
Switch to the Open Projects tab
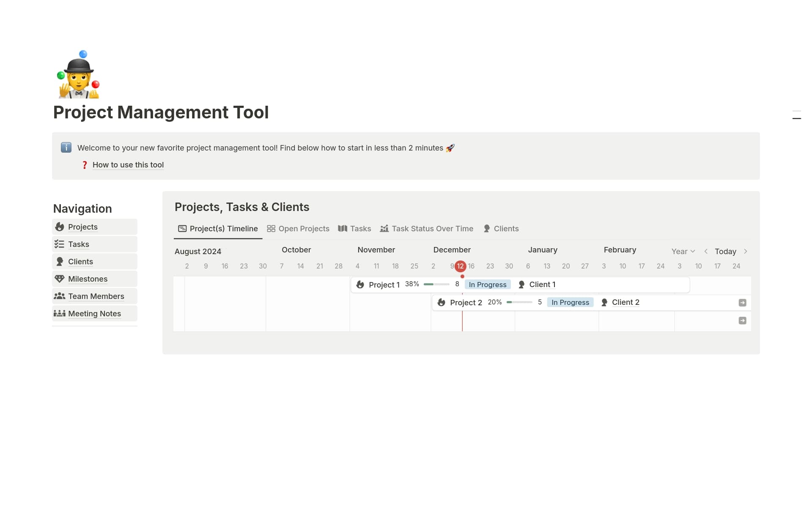coord(304,228)
